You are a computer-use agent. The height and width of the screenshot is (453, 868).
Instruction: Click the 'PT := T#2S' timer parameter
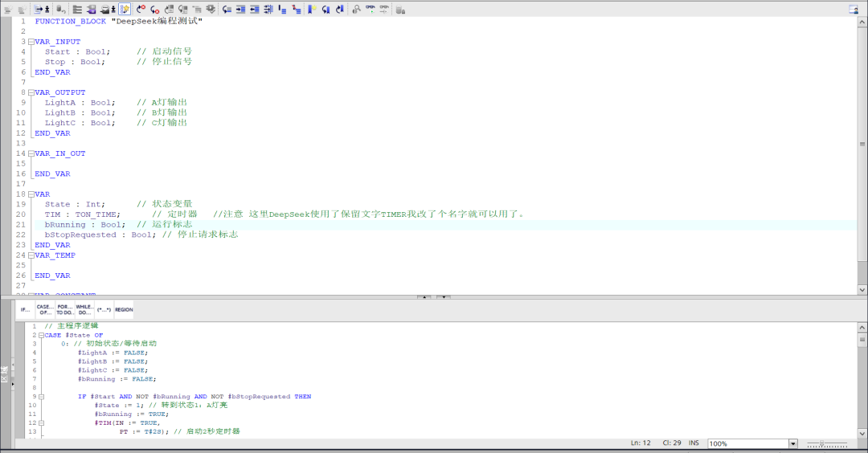point(141,431)
